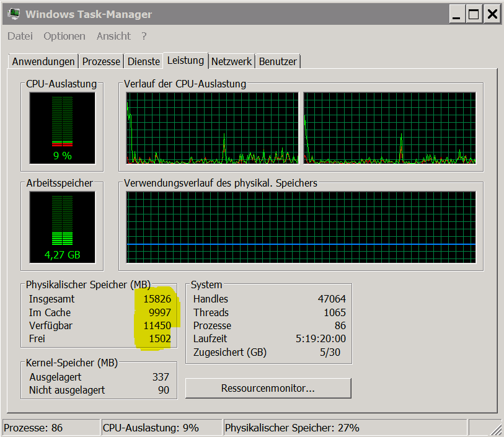504x437 pixels.
Task: Click the System Prozesse value 86
Action: pos(340,325)
